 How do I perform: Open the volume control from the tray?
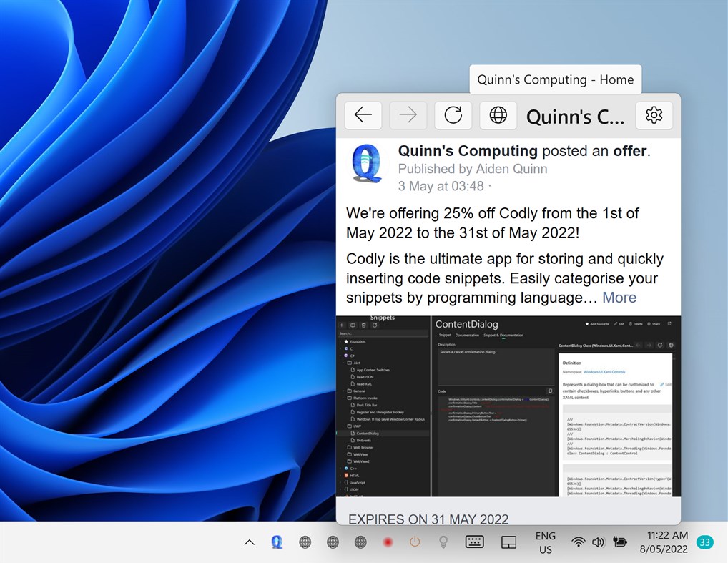(598, 542)
